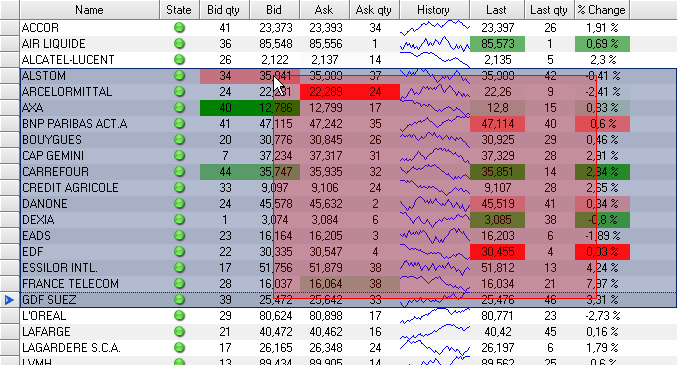Click AIR LIQUIDE green status light
Image resolution: width=677 pixels, height=365 pixels.
click(179, 44)
